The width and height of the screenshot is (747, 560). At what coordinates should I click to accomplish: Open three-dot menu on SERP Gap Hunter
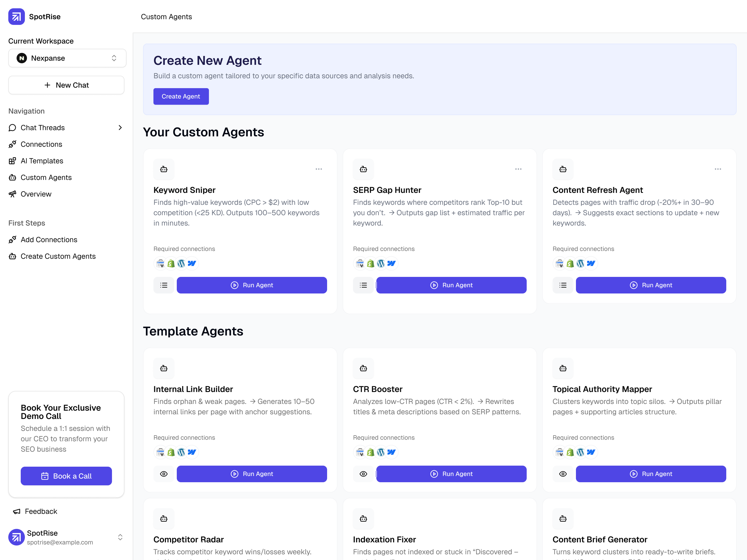point(518,169)
